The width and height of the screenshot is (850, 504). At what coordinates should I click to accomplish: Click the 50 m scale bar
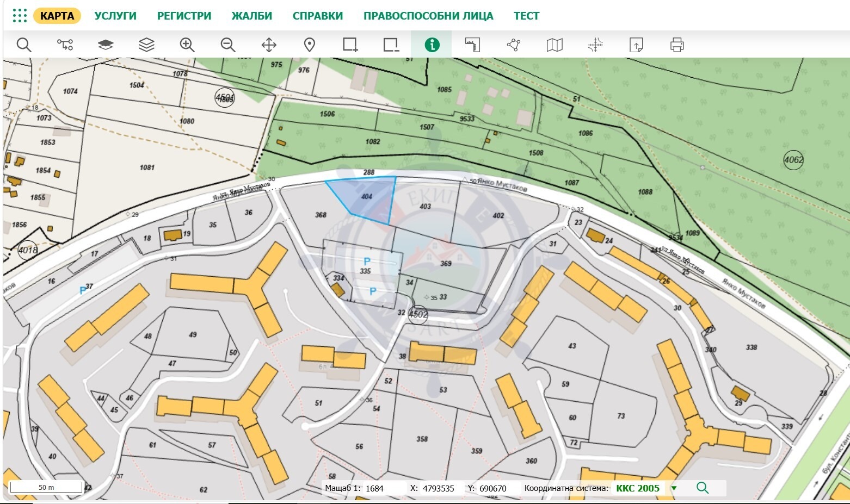tap(46, 487)
